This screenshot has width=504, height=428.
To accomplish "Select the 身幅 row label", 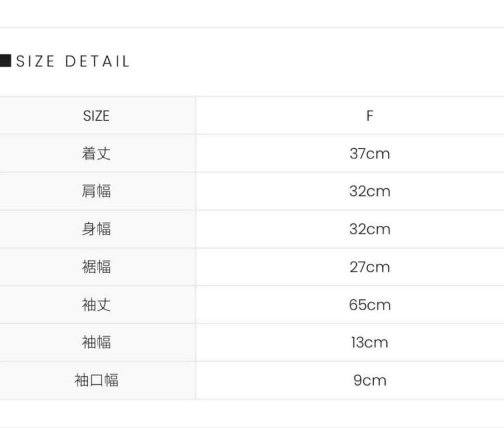I will click(x=96, y=229).
